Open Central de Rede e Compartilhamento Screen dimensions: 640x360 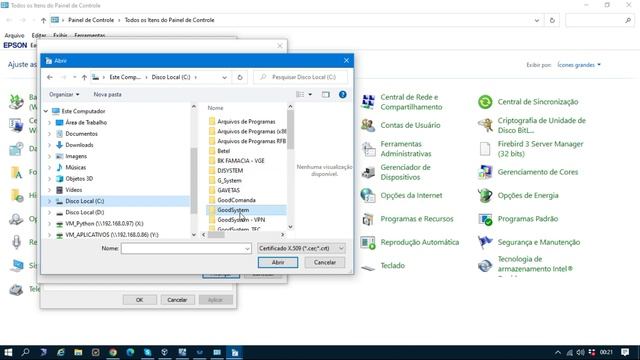pyautogui.click(x=368, y=102)
